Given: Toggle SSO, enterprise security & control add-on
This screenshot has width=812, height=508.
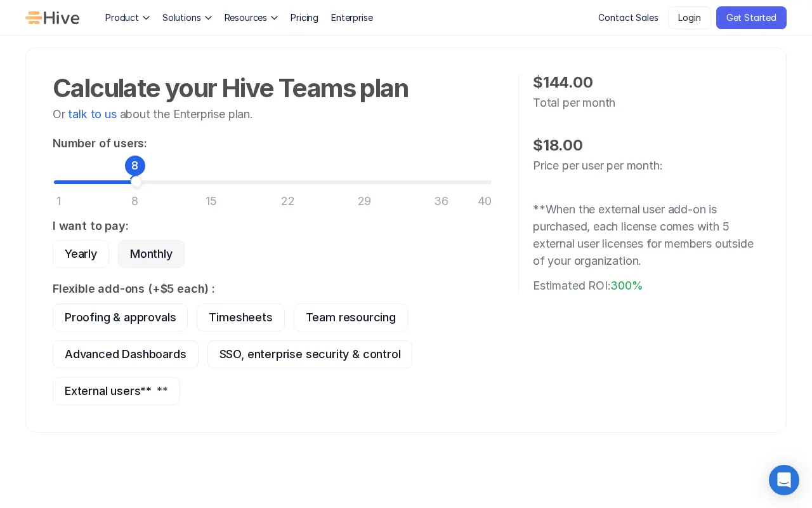Looking at the screenshot, I should click(310, 354).
